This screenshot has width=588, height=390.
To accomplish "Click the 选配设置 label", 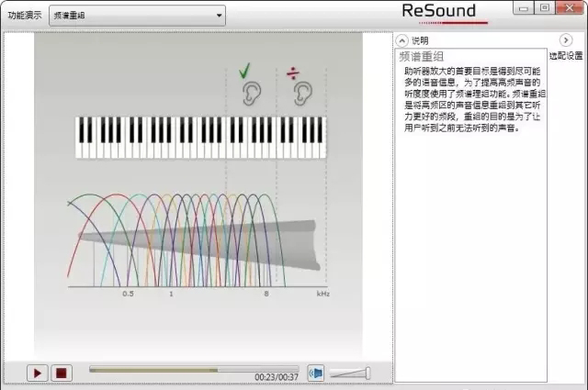I will pyautogui.click(x=566, y=56).
